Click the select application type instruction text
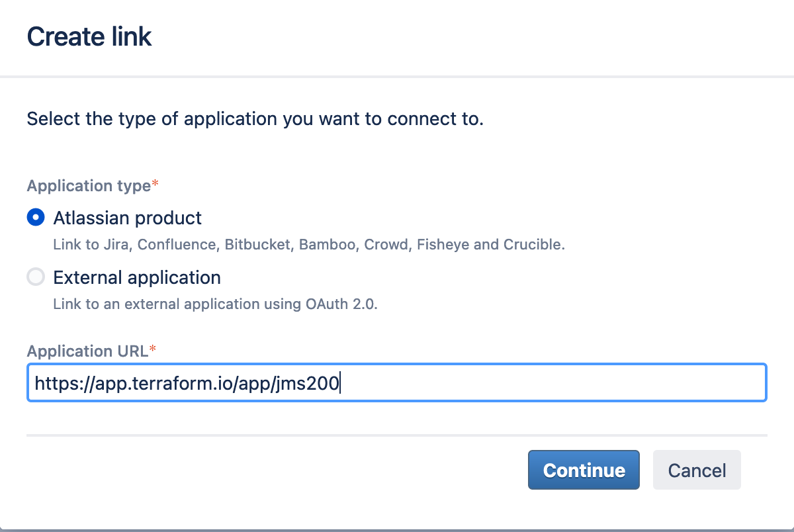Image resolution: width=794 pixels, height=532 pixels. pyautogui.click(x=255, y=118)
